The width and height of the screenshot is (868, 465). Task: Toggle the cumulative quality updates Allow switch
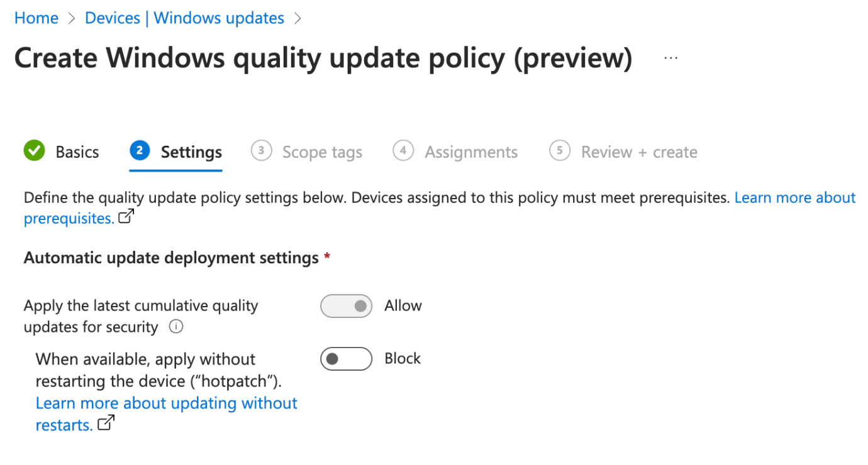click(347, 306)
